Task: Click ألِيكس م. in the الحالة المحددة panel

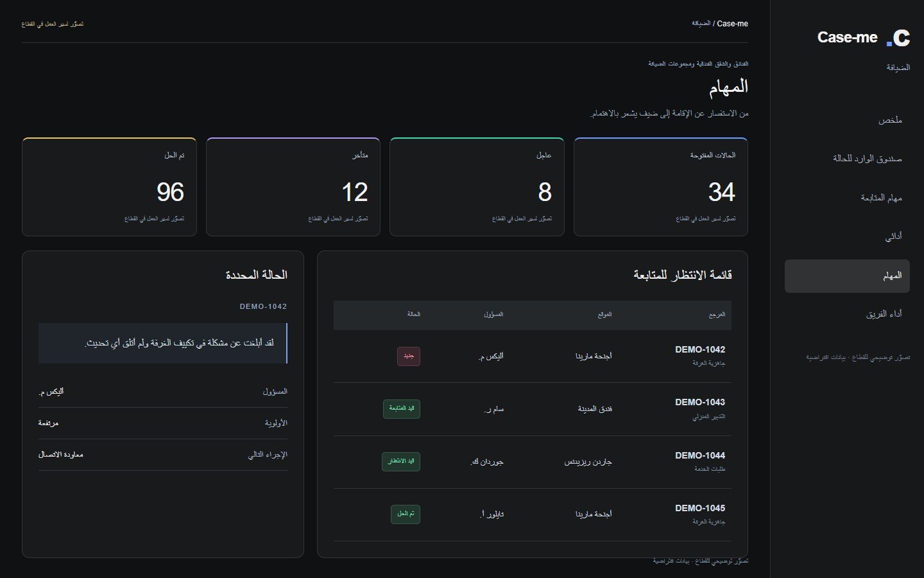Action: (x=51, y=392)
